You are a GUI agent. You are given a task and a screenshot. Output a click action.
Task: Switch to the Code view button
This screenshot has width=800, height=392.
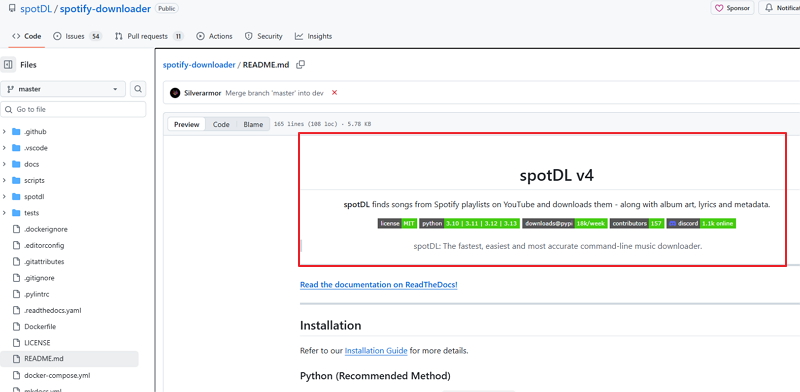click(x=221, y=124)
